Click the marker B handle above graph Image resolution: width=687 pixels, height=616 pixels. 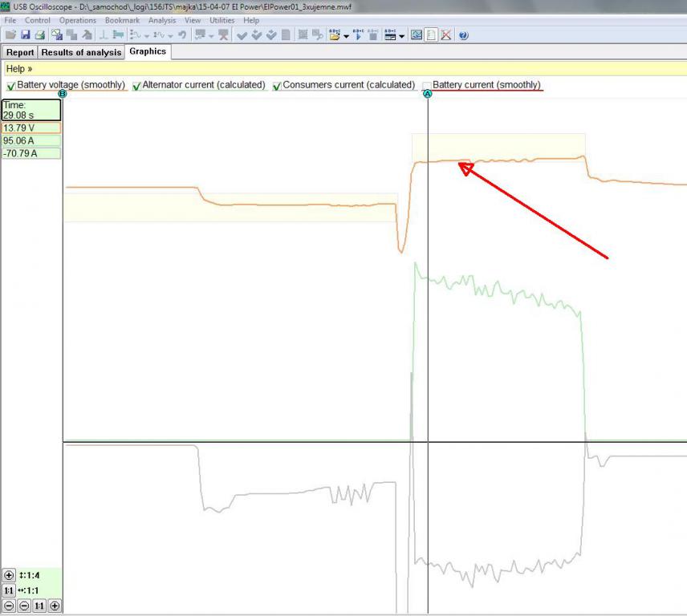(63, 94)
